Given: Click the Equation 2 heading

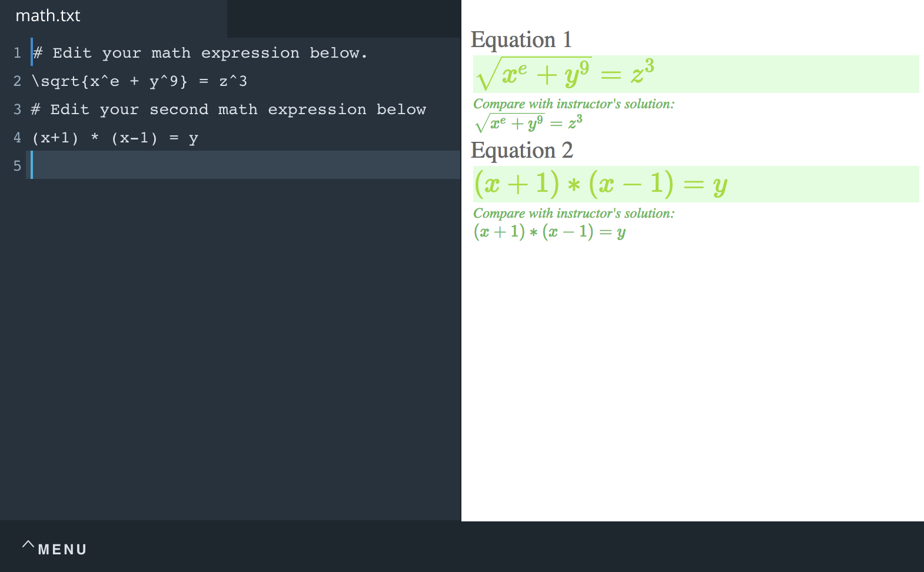Looking at the screenshot, I should point(522,151).
